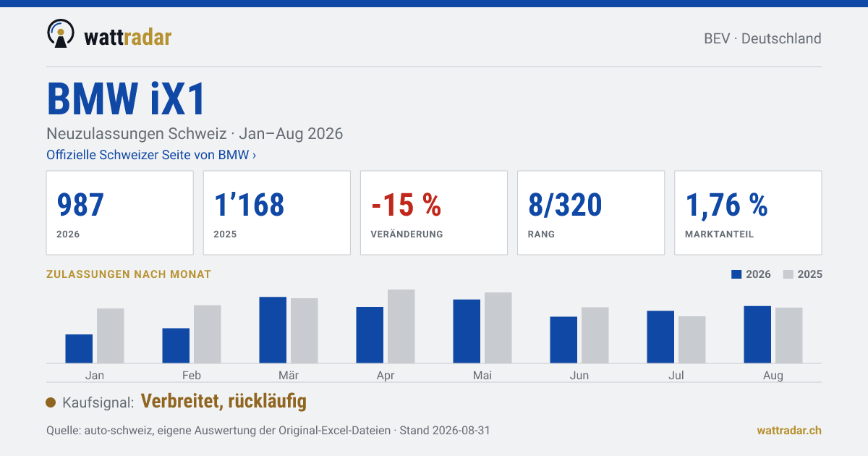Image resolution: width=868 pixels, height=456 pixels.
Task: Click the grey 2025 bar for Jan
Action: [x=111, y=336]
